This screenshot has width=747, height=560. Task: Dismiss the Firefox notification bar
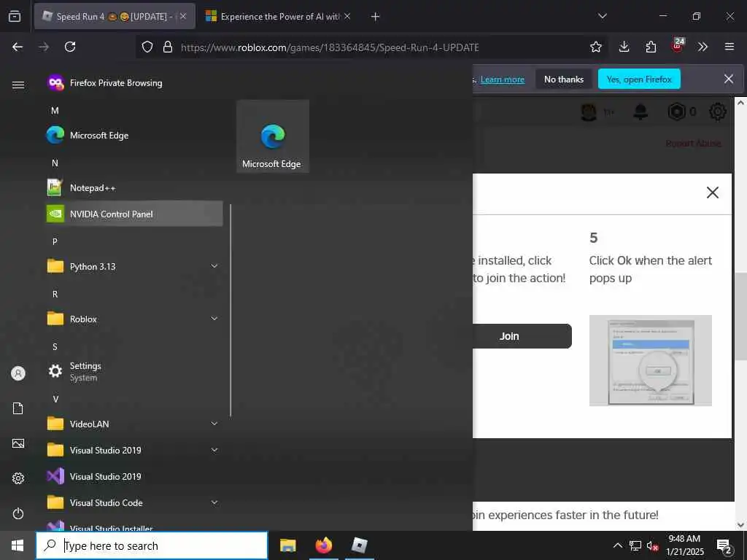729,79
